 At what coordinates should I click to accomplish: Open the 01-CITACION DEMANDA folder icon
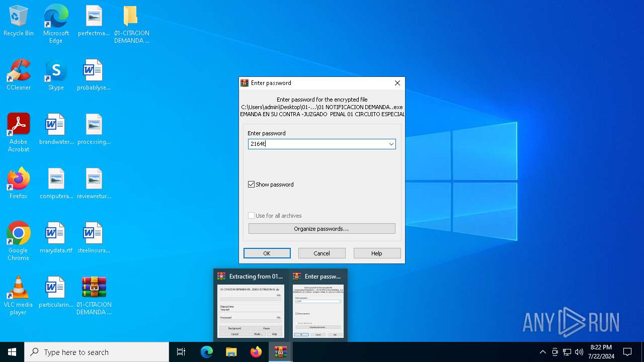pos(131,23)
